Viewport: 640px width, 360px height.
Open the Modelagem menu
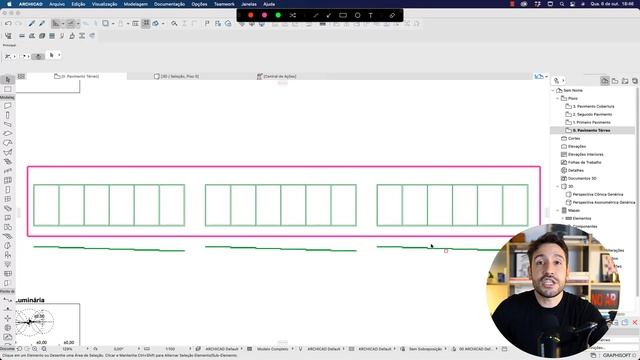136,4
